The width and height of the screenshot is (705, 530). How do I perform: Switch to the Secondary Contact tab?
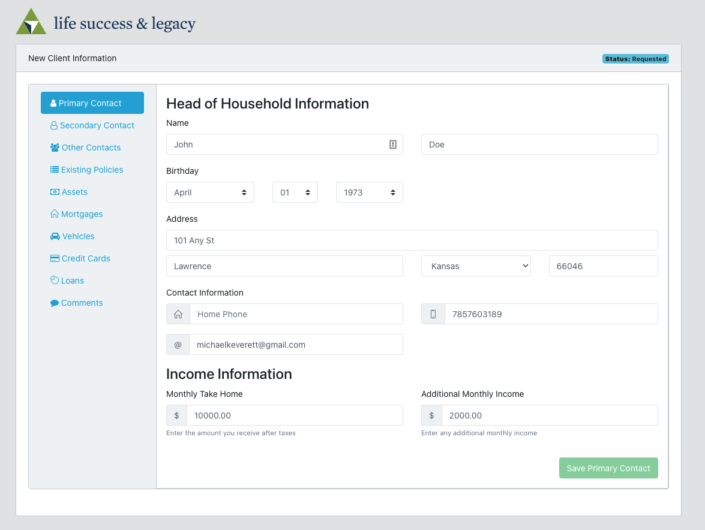coord(92,126)
